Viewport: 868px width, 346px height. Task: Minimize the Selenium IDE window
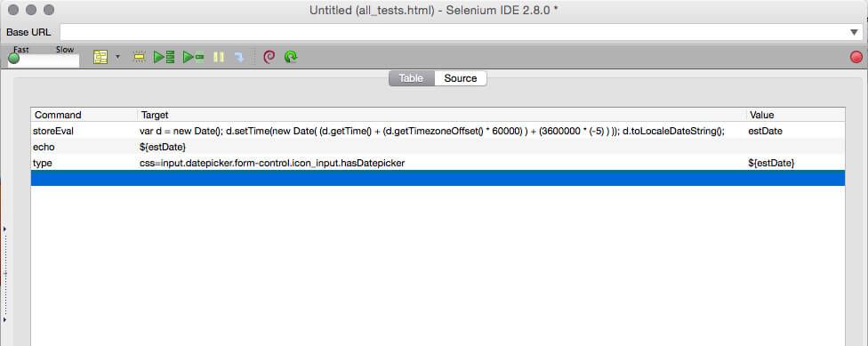pyautogui.click(x=31, y=10)
